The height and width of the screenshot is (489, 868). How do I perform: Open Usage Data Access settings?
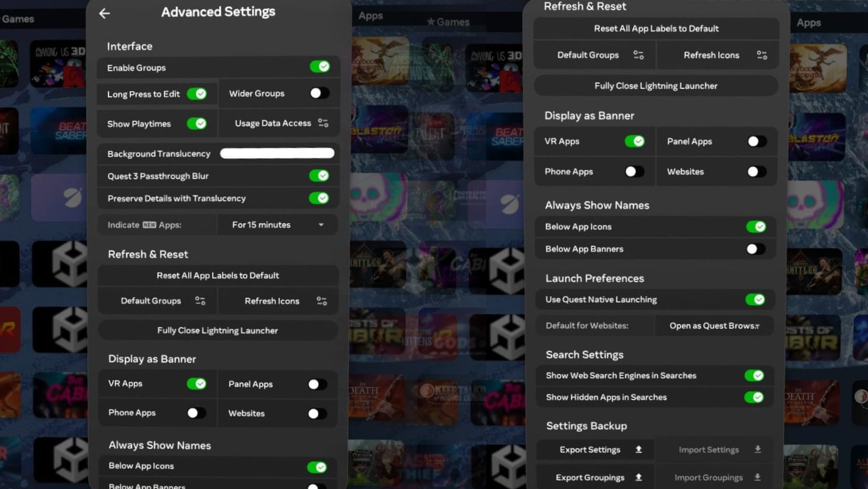[279, 123]
